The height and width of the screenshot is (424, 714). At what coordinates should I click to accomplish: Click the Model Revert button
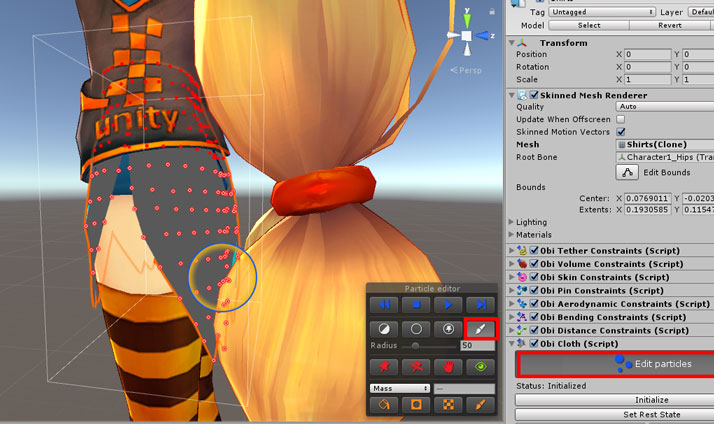[x=672, y=26]
